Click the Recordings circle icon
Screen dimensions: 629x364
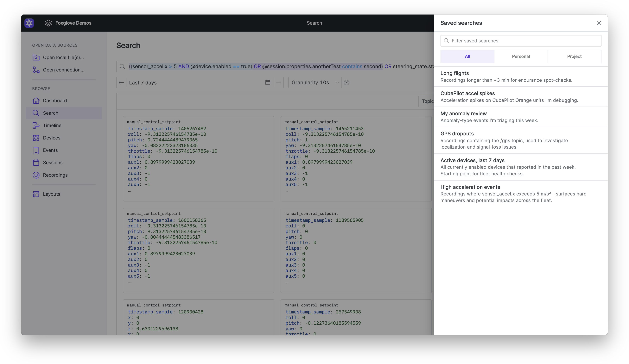coord(36,175)
